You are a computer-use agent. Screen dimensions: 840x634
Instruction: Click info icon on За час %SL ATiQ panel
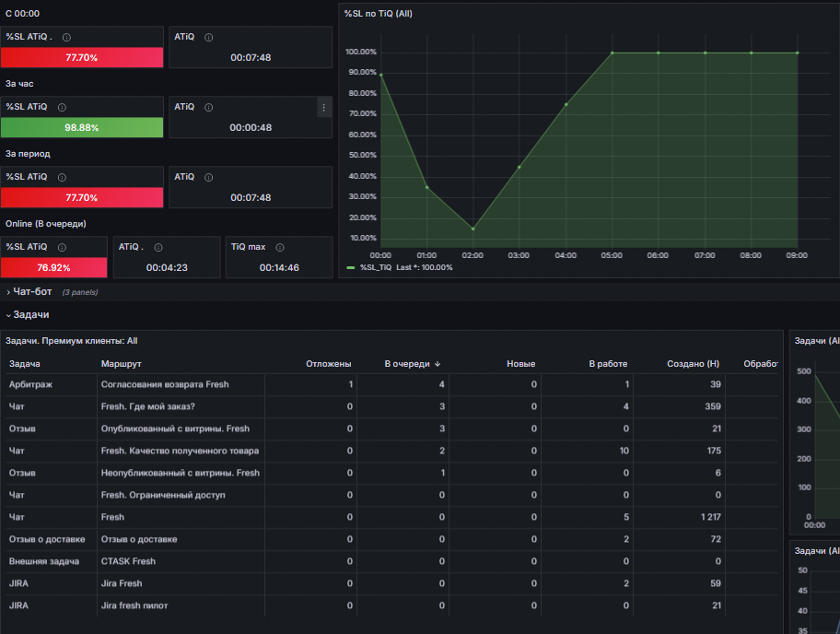pos(62,108)
